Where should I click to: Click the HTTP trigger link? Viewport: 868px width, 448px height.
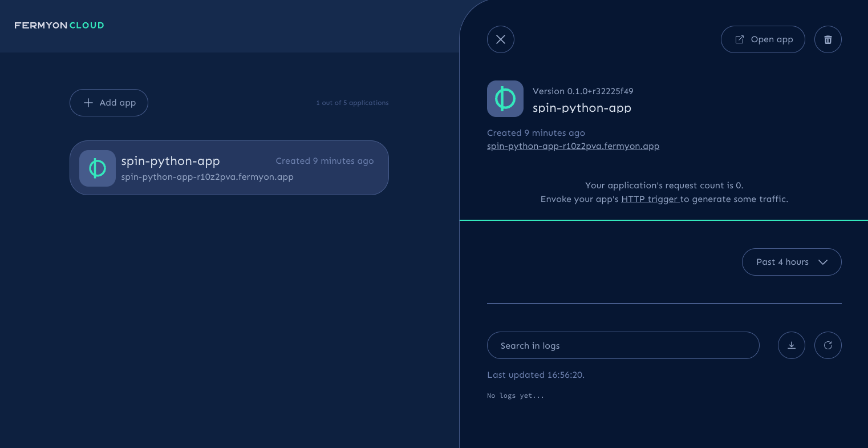tap(650, 199)
